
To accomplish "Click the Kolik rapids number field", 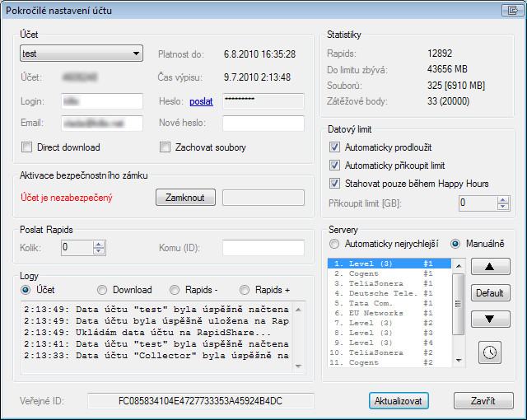I will (77, 248).
